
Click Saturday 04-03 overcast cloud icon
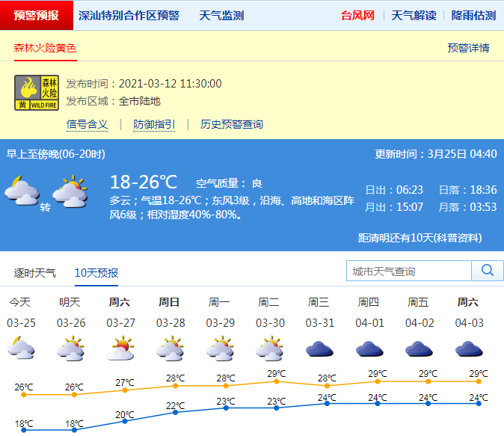[468, 349]
